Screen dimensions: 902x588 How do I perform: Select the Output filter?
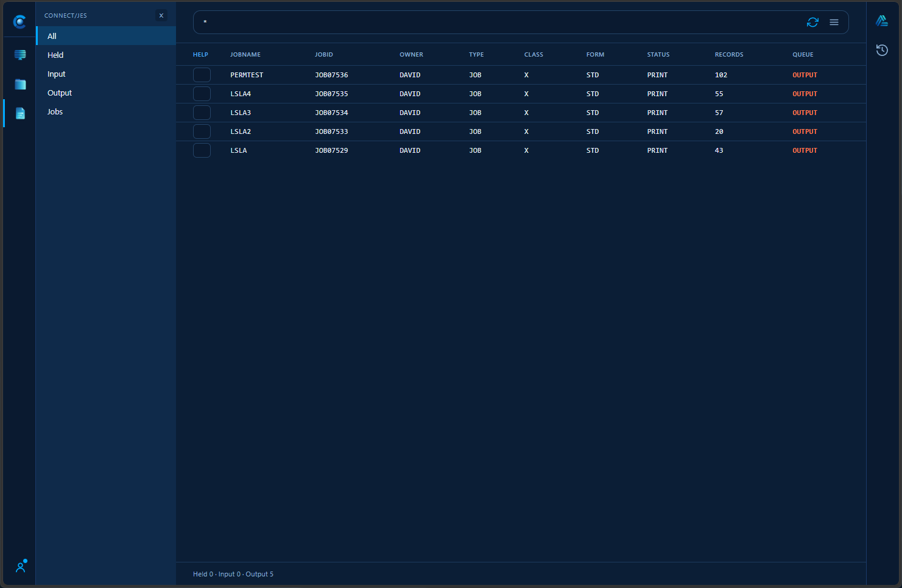pos(106,93)
